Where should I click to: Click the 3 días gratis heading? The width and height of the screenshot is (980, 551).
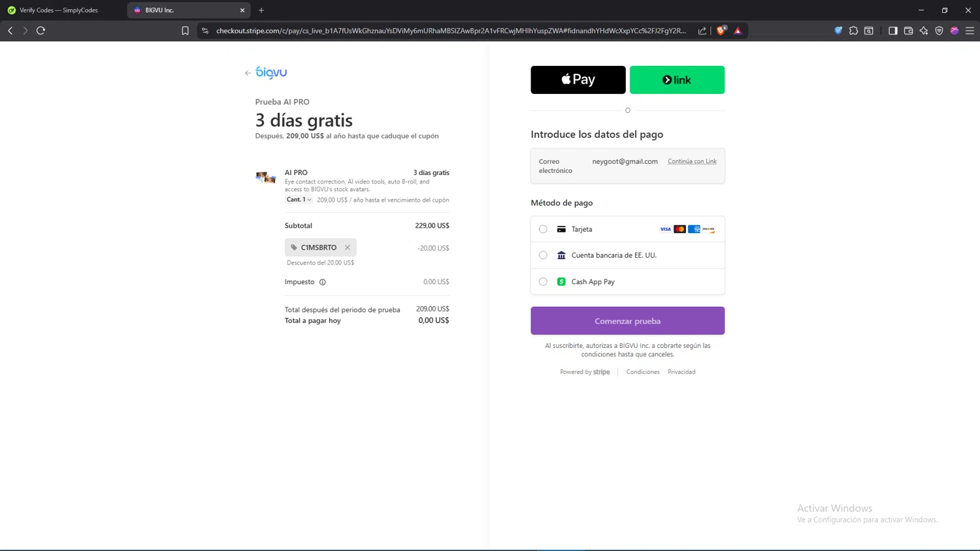point(304,120)
